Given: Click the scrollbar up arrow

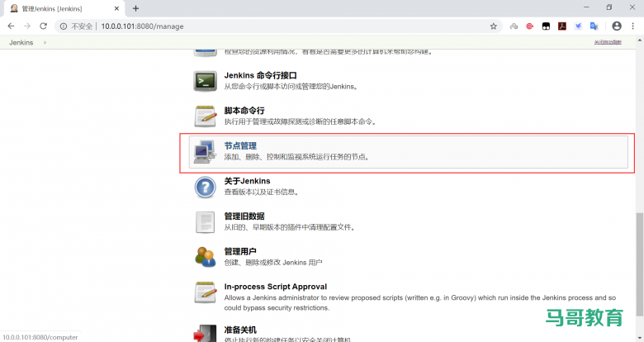Looking at the screenshot, I should tap(640, 40).
